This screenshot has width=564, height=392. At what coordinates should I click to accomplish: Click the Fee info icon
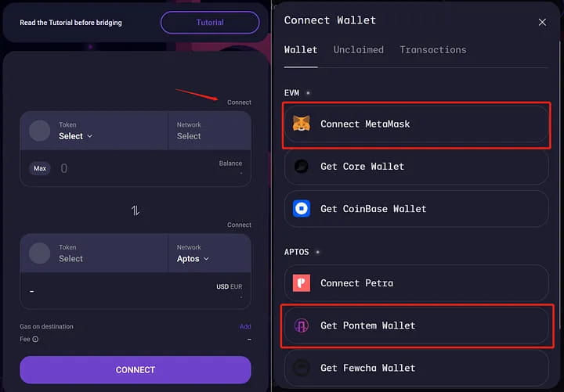click(x=35, y=339)
